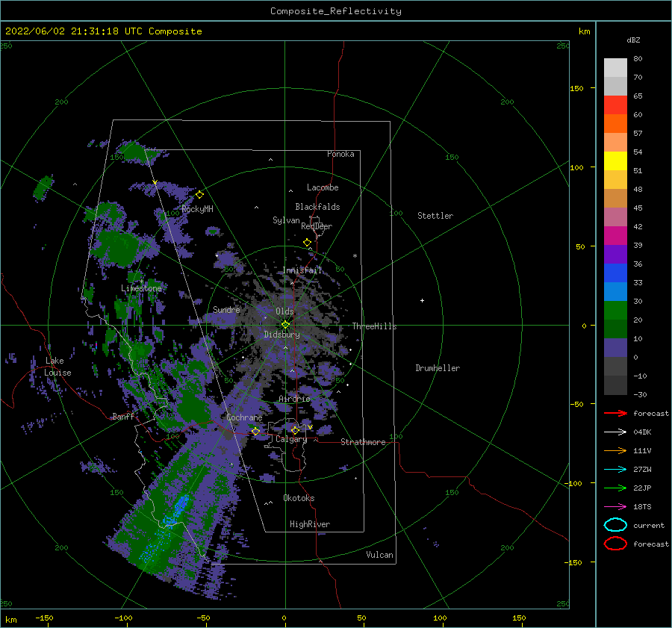Click the Blackfalds city label

tap(317, 207)
